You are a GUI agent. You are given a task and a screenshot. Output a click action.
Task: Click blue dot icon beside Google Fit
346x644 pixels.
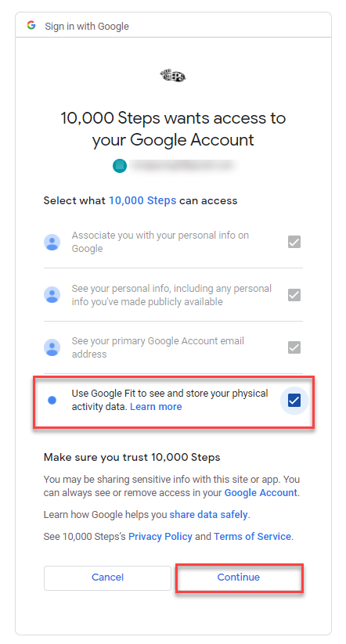[52, 400]
